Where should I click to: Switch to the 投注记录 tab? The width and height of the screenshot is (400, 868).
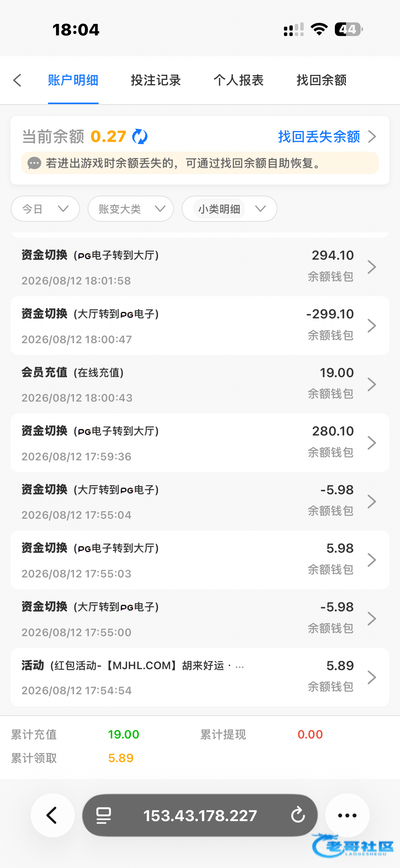coord(156,80)
